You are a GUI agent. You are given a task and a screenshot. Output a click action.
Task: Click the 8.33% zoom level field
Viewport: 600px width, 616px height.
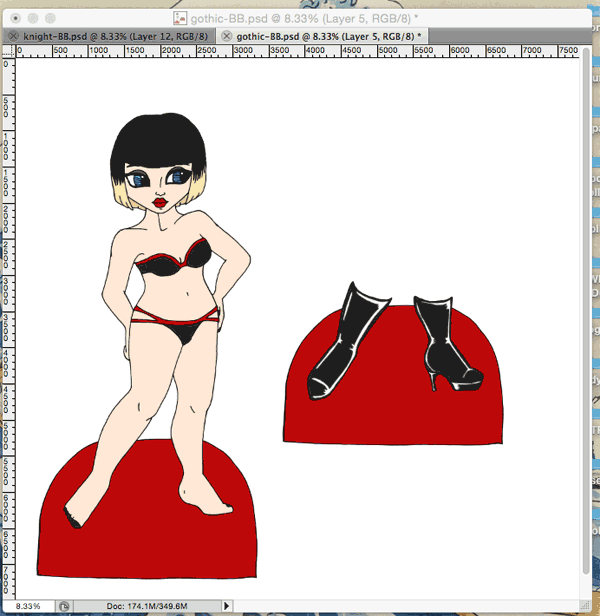click(28, 606)
